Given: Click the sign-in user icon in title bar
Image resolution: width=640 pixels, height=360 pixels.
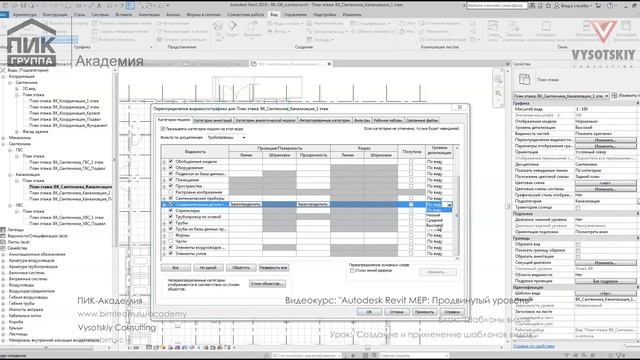Looking at the screenshot, I should coord(557,6).
